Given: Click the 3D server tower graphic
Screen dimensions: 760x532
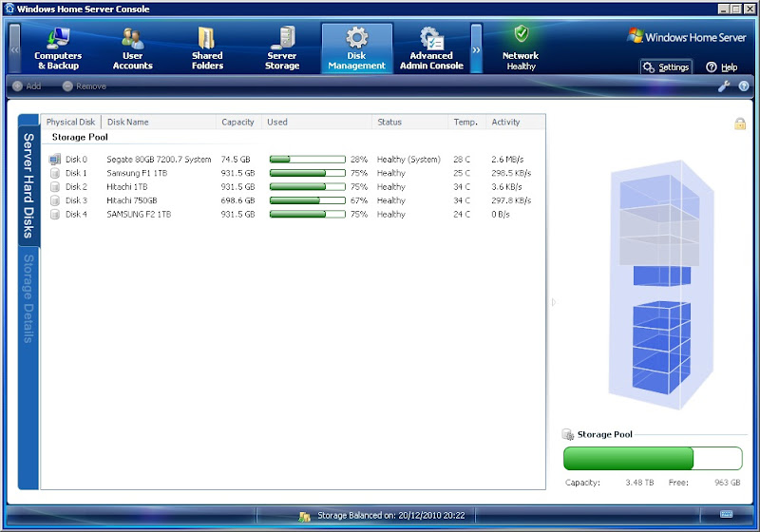Looking at the screenshot, I should pyautogui.click(x=660, y=285).
